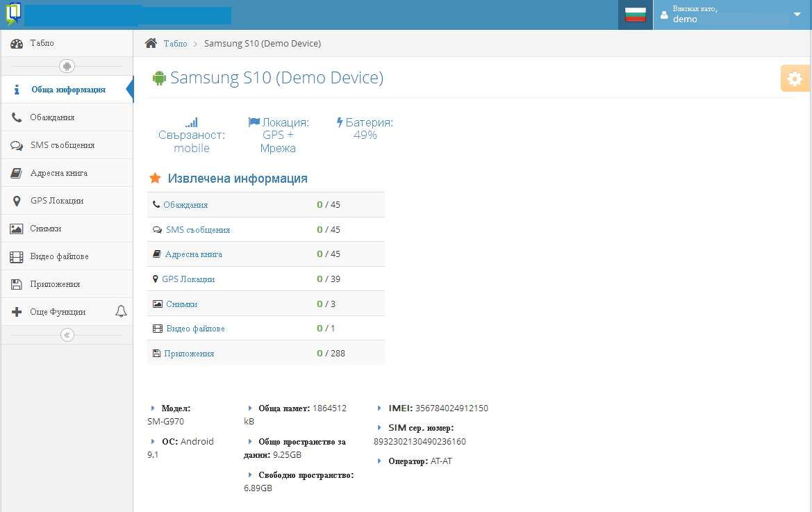Open the orange settings gear button
This screenshot has width=812, height=512.
coord(795,79)
